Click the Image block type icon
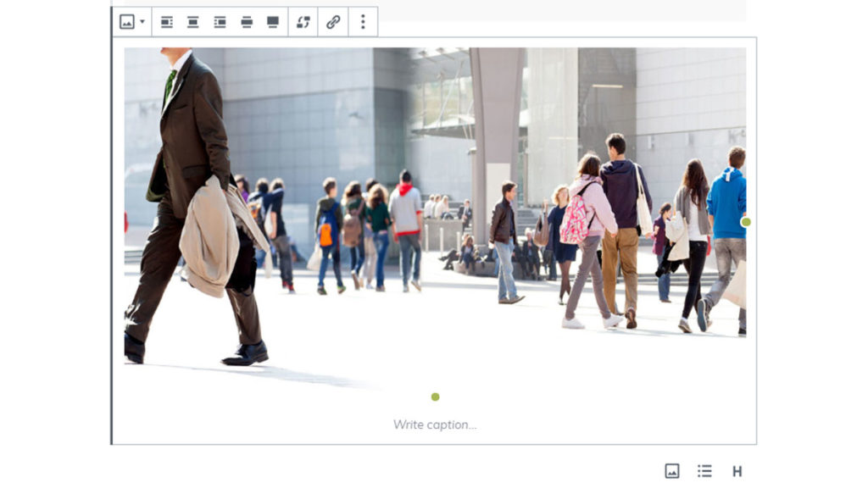The image size is (868, 488). point(126,22)
